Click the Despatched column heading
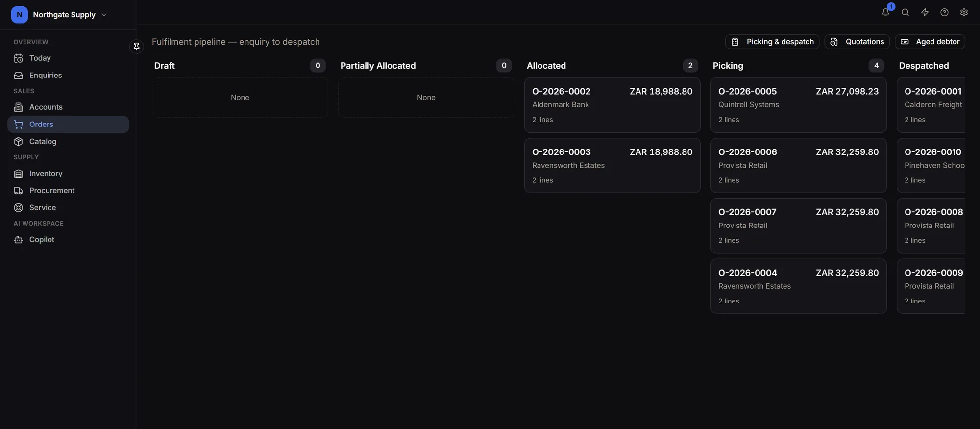The height and width of the screenshot is (429, 980). 924,66
